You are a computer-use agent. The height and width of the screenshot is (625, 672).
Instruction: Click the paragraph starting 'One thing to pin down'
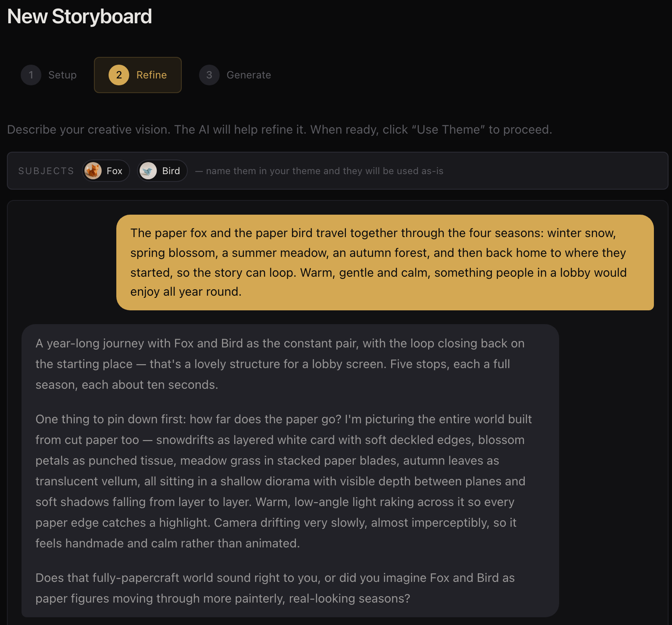pos(284,481)
